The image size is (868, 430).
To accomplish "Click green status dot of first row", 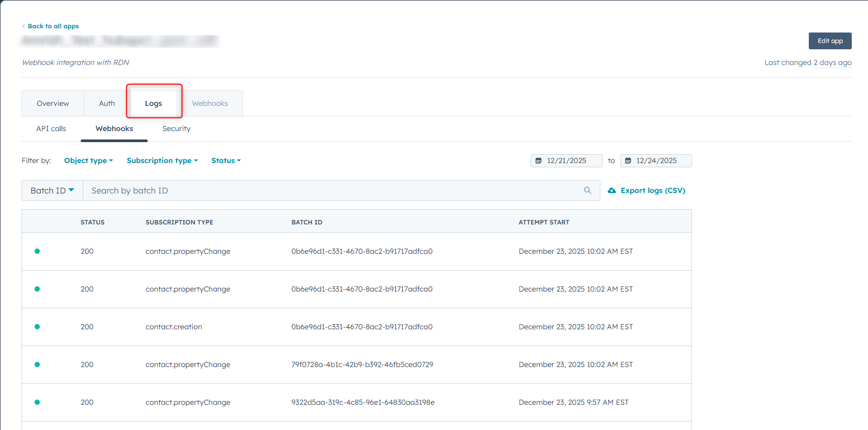I will tap(37, 251).
